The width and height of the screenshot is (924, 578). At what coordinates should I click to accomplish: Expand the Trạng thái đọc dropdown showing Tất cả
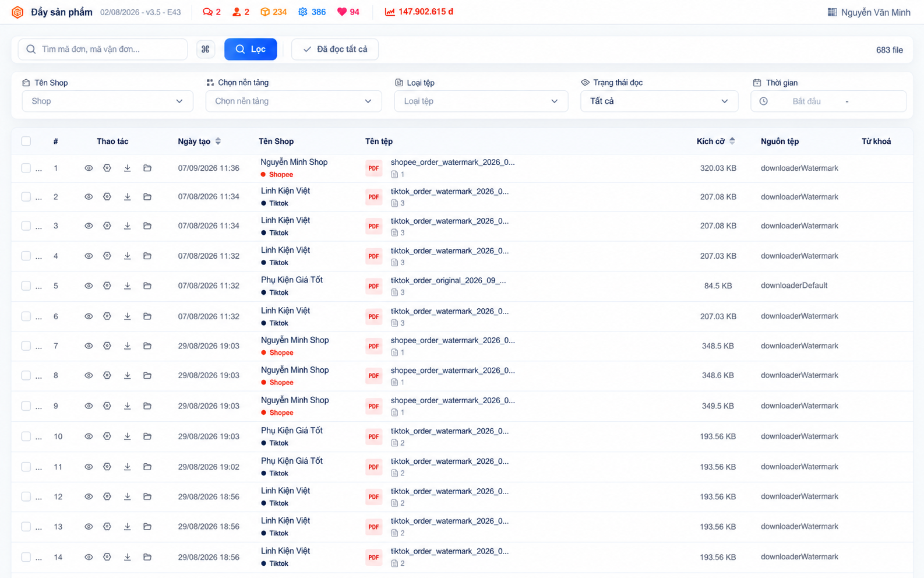[660, 101]
